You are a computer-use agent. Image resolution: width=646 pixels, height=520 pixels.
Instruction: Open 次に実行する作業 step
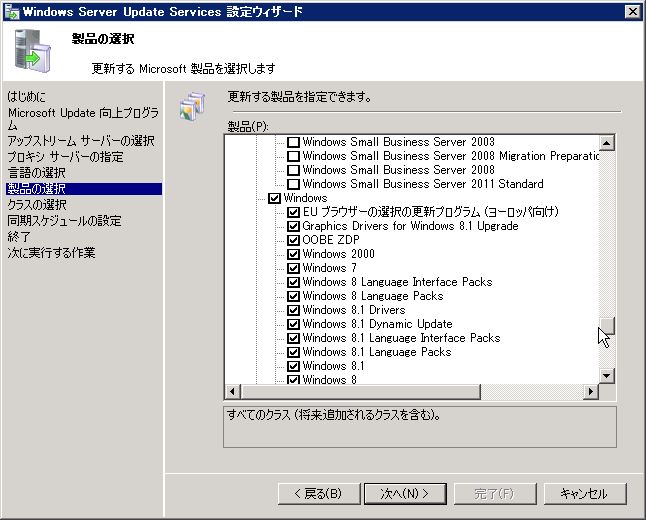tap(51, 253)
